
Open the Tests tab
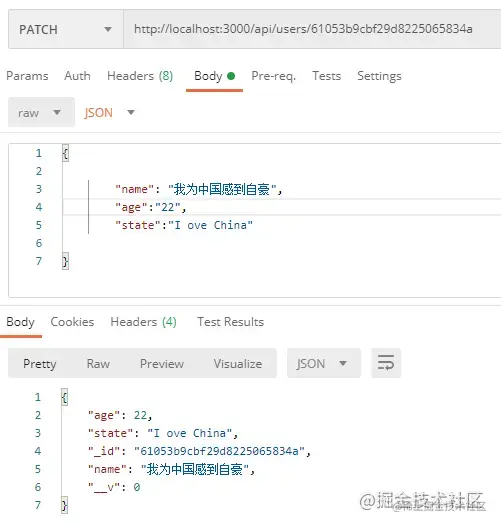coord(327,76)
